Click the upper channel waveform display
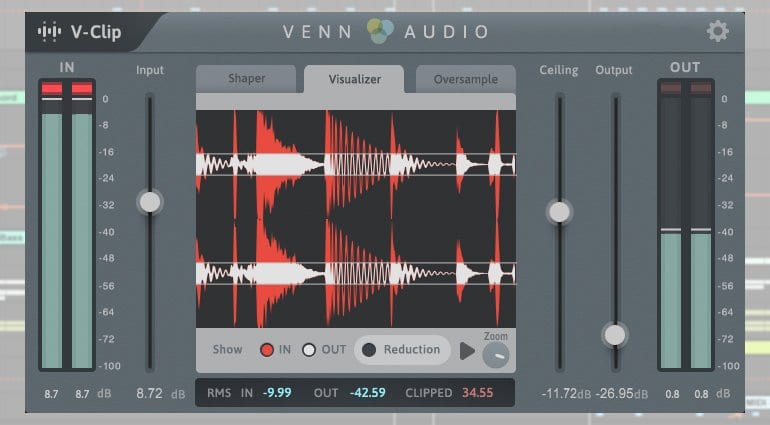 coord(356,165)
